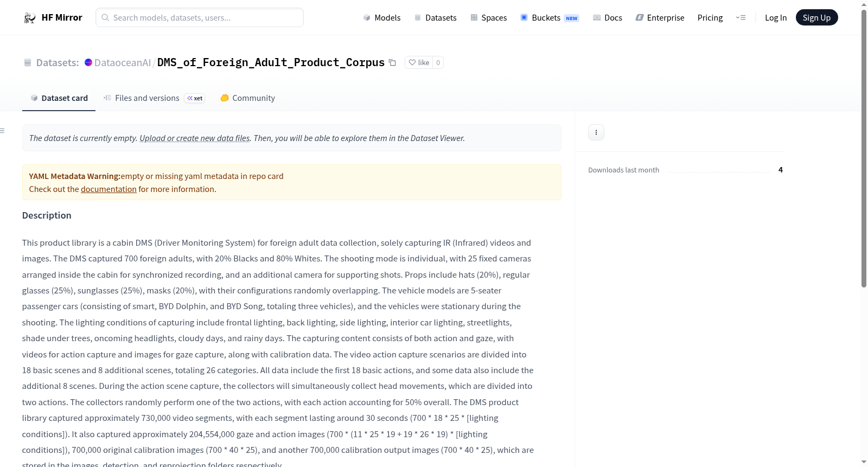Click the scrollbar down arrow
The width and height of the screenshot is (868, 467).
coord(864,463)
